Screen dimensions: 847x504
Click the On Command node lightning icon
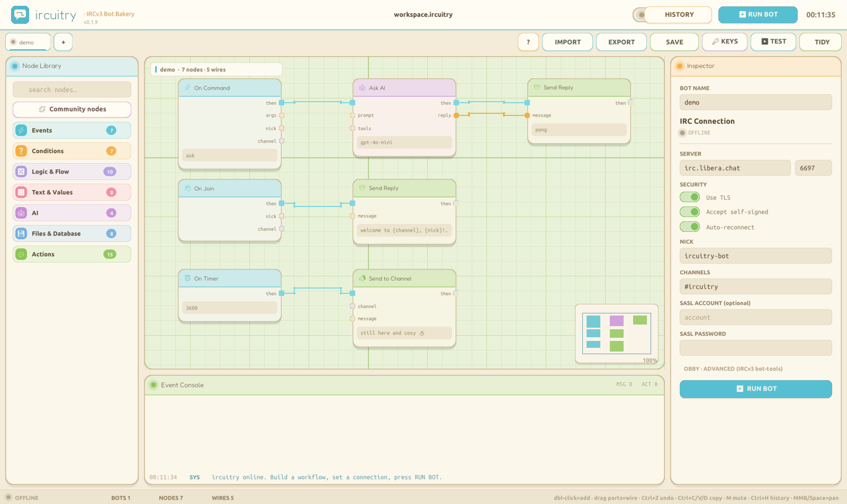coord(187,88)
